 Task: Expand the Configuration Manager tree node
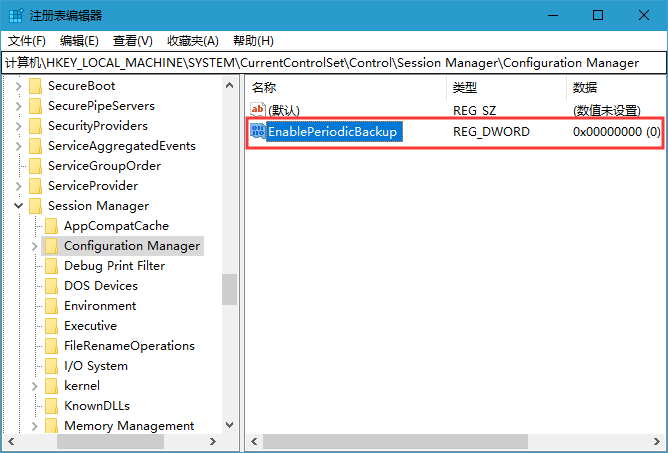[x=35, y=246]
